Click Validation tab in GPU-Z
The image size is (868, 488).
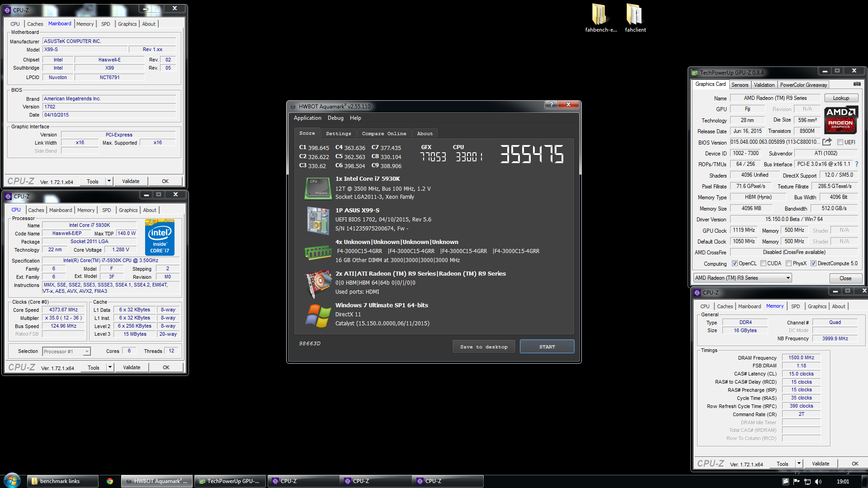[764, 84]
